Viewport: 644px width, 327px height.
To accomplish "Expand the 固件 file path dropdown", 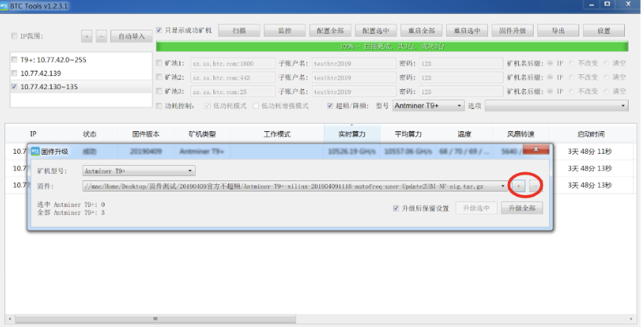I will coord(503,186).
